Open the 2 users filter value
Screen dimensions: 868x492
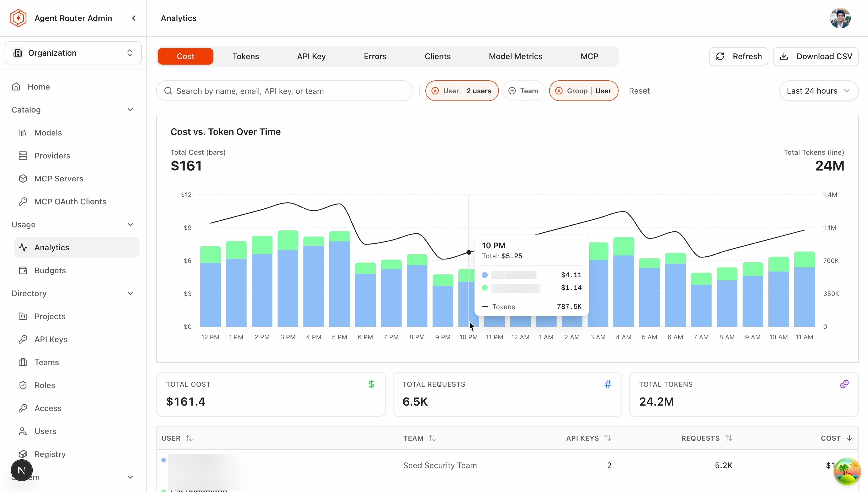point(479,91)
